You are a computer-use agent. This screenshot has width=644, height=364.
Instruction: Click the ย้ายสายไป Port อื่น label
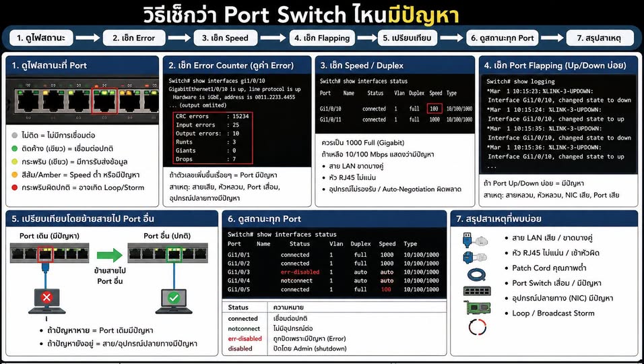click(110, 276)
